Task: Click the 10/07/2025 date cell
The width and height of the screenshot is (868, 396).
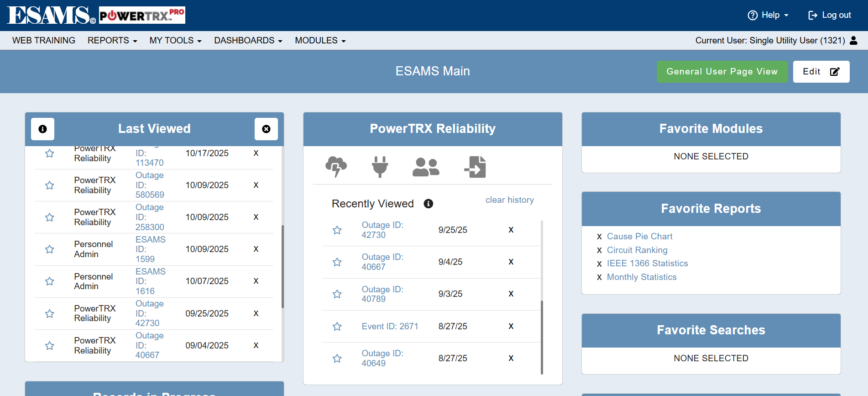Action: point(207,281)
